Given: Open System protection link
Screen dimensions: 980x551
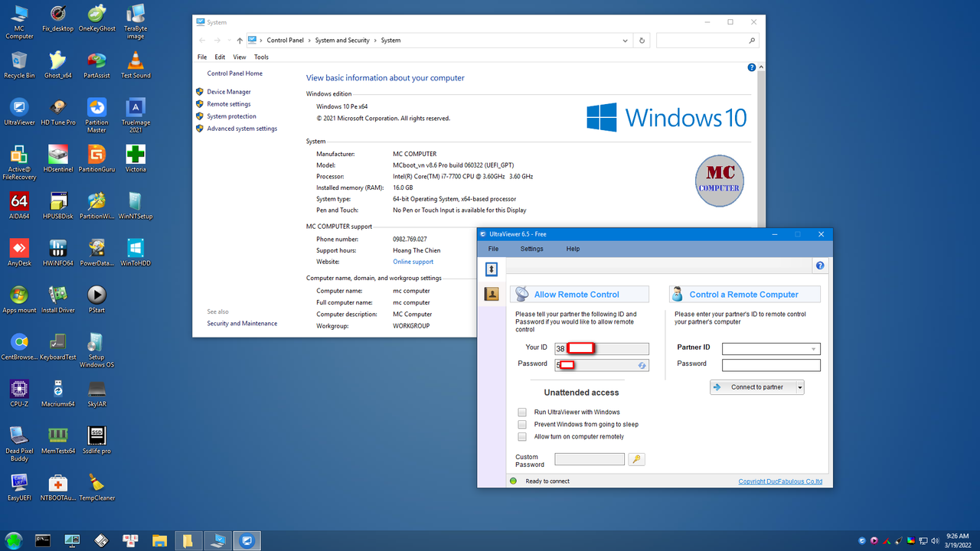Looking at the screenshot, I should [x=232, y=116].
